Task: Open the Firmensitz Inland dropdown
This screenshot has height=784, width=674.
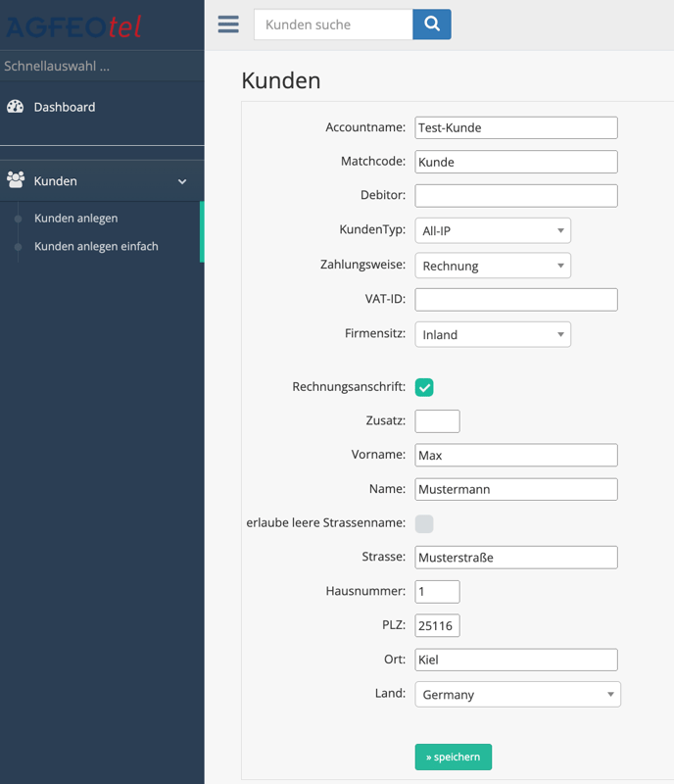Action: [x=493, y=334]
